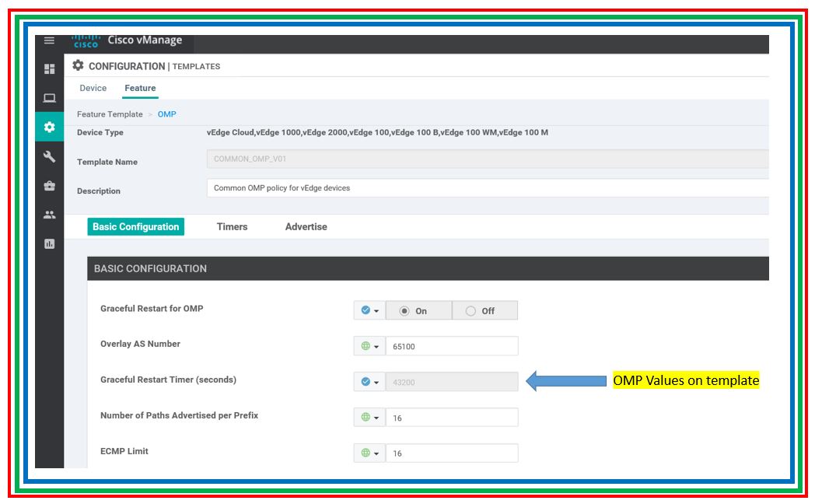Open the hamburger navigation menu

[x=49, y=40]
